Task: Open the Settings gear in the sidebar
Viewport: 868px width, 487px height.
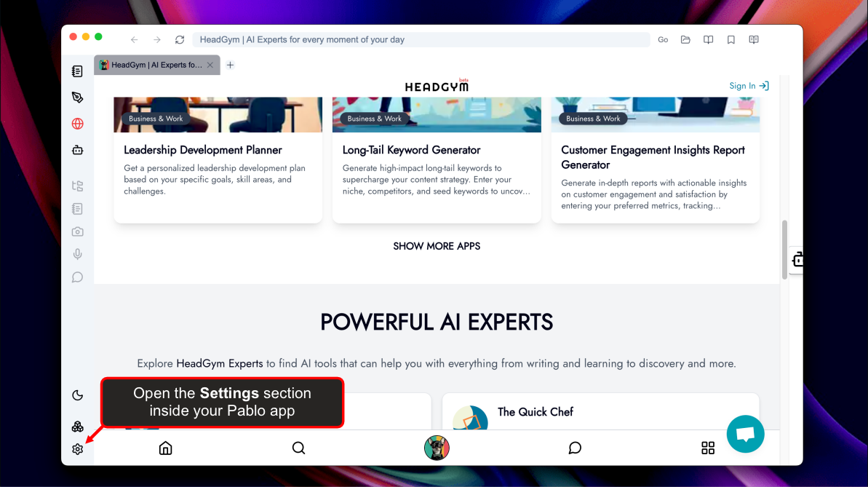Action: (x=78, y=449)
